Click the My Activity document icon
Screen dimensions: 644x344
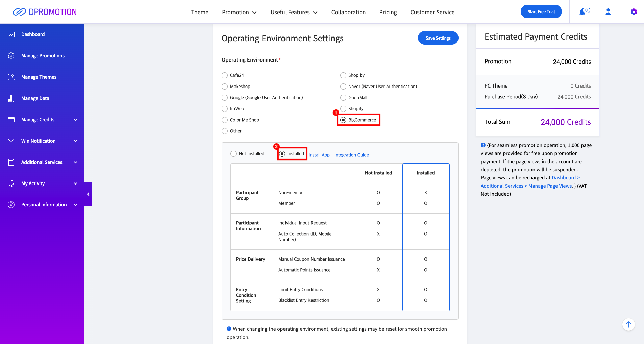(x=11, y=183)
